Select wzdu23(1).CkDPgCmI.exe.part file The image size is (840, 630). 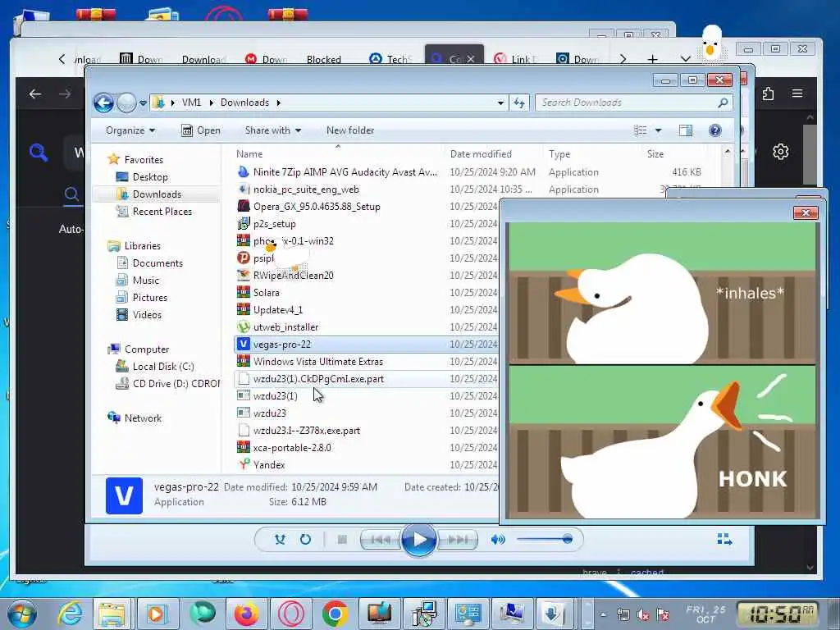(x=318, y=379)
